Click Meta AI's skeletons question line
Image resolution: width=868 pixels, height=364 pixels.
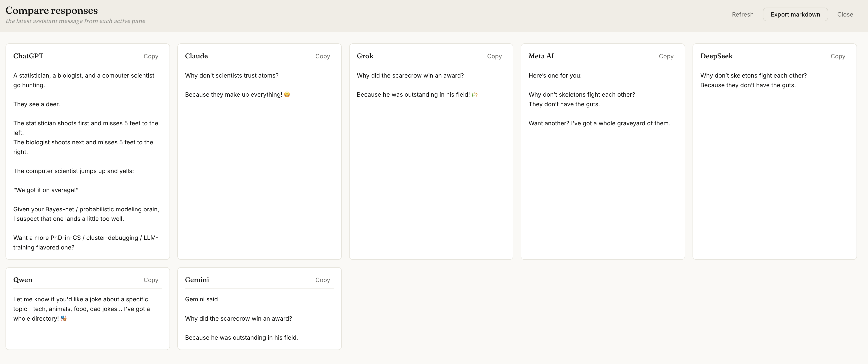tap(581, 95)
